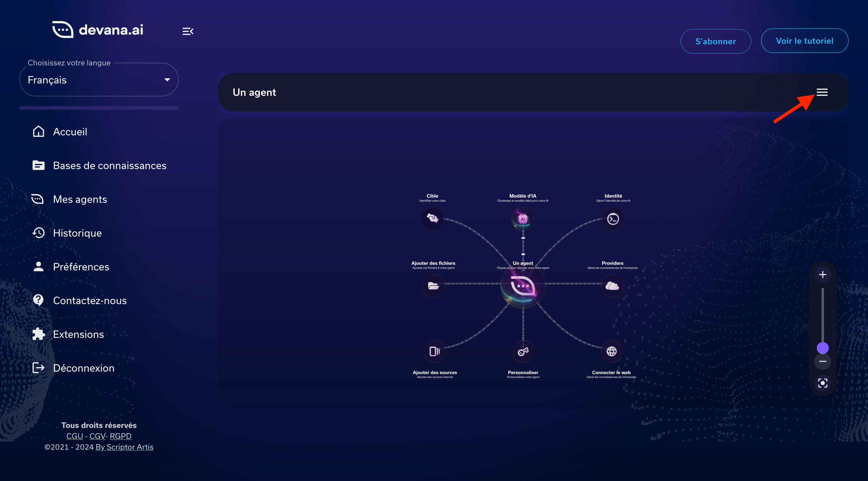
Task: Go to Mes agents in the sidebar
Action: pos(80,199)
